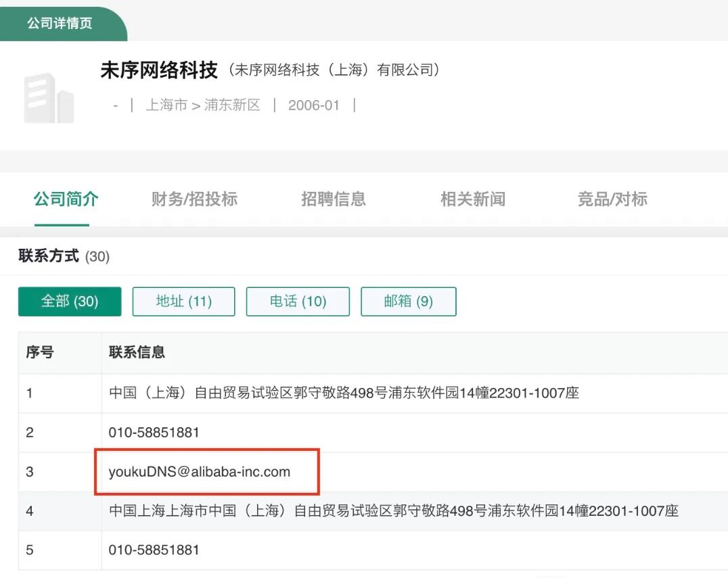Click the youkuDNS@alibaba-inc.com email address
728x578 pixels.
[x=200, y=472]
